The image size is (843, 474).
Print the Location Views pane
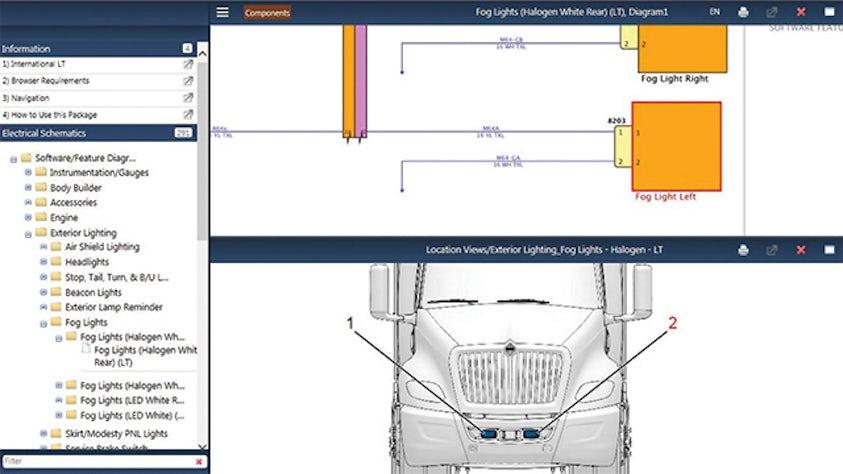point(743,250)
